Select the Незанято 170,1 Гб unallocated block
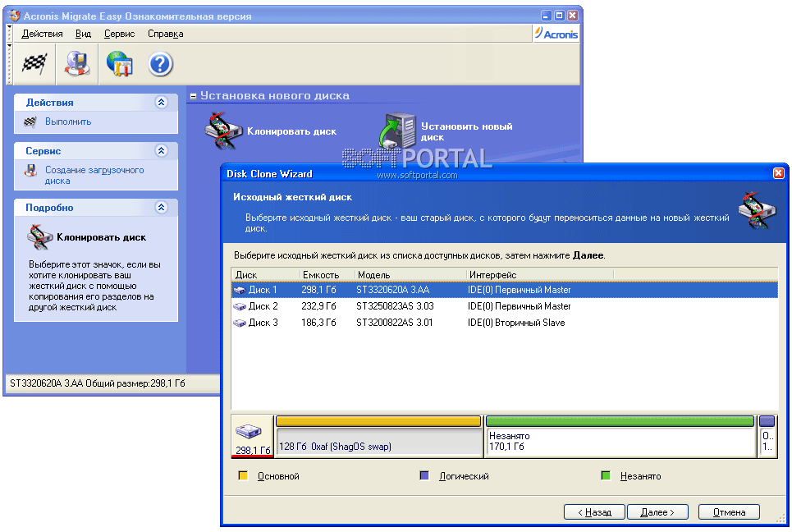The image size is (792, 532). pos(620,437)
